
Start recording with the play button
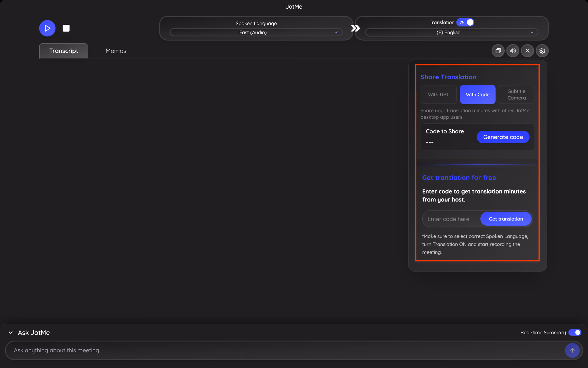click(47, 28)
